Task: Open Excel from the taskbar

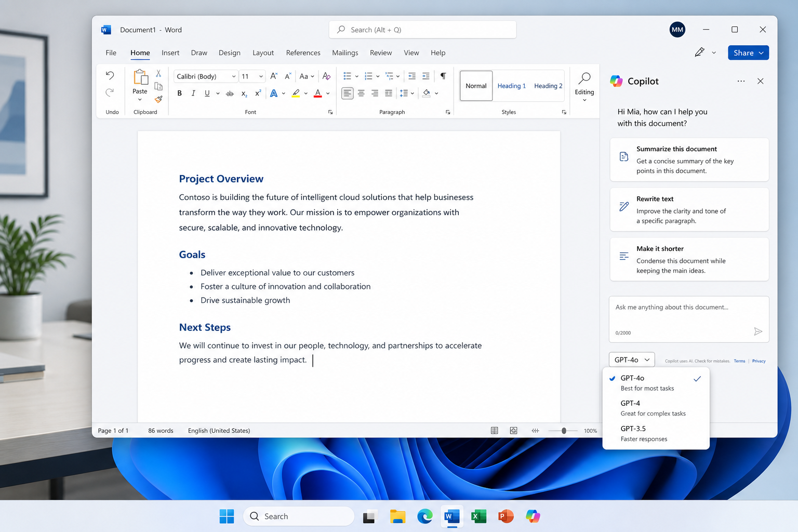Action: point(478,516)
